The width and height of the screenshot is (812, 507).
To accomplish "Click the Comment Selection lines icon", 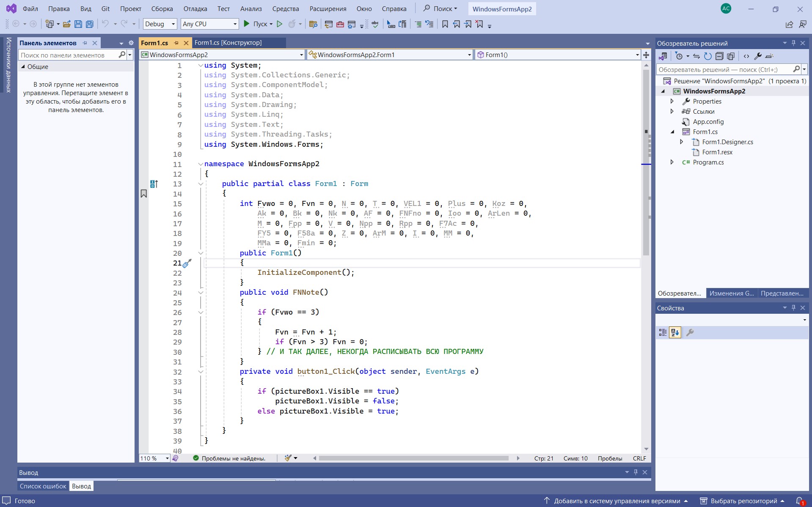I will 418,24.
